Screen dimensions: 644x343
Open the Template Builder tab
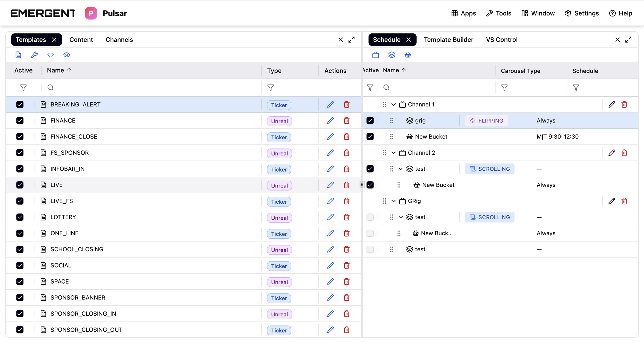click(448, 40)
